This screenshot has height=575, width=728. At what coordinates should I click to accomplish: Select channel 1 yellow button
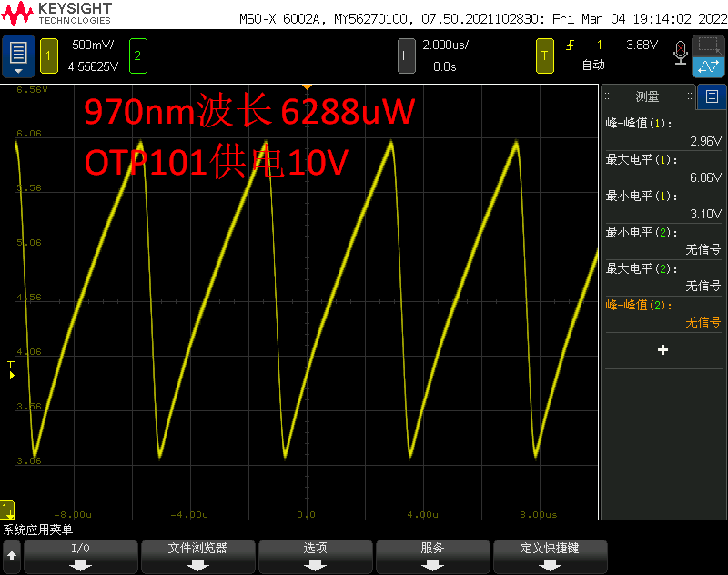49,56
